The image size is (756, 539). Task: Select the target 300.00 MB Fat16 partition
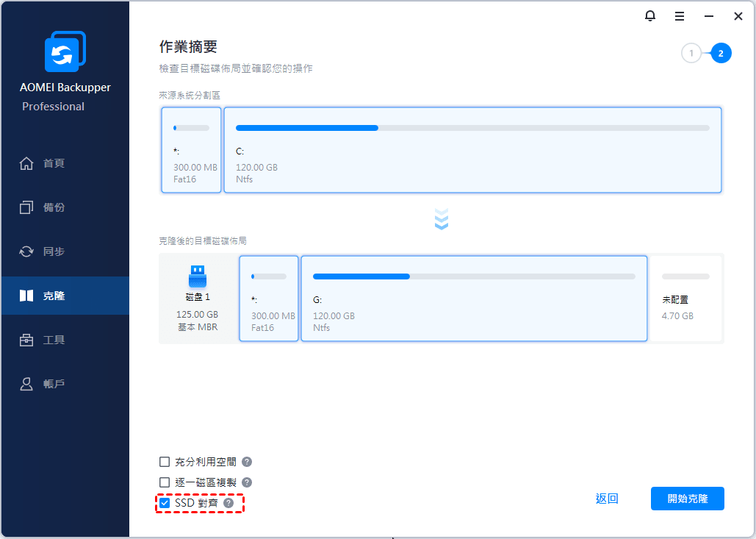click(269, 299)
